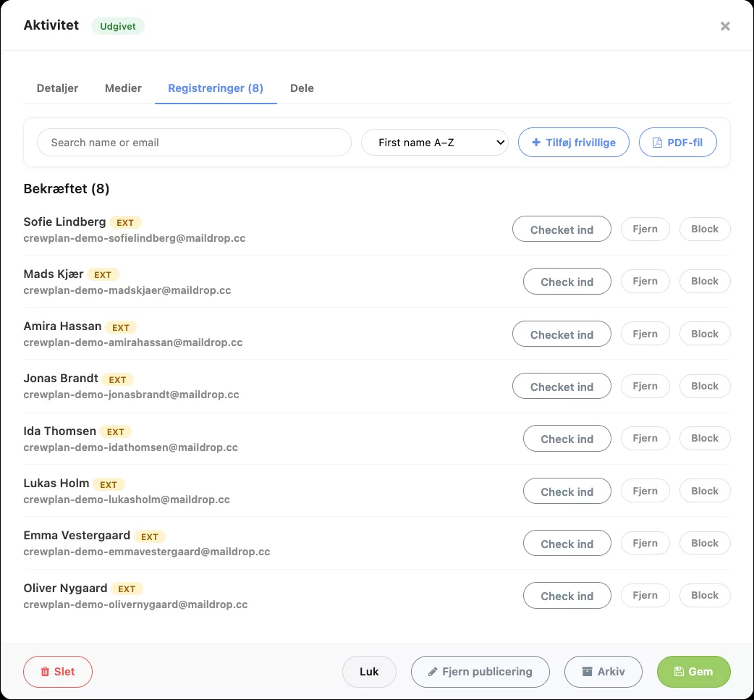
Task: Click the name Amira Hassan
Action: tap(62, 326)
